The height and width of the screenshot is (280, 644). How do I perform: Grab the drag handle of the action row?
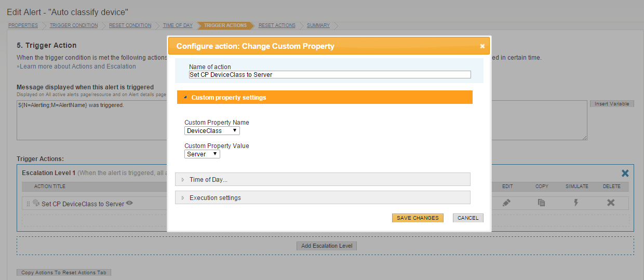click(x=29, y=204)
